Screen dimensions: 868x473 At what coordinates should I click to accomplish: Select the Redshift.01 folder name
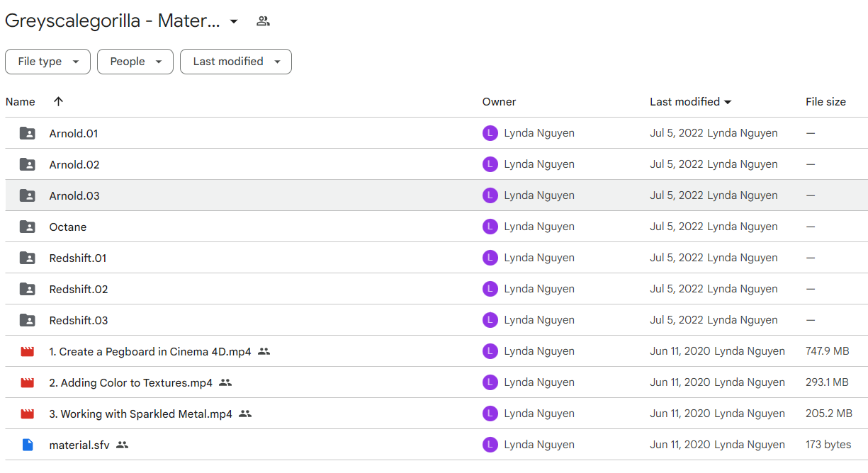click(x=78, y=258)
